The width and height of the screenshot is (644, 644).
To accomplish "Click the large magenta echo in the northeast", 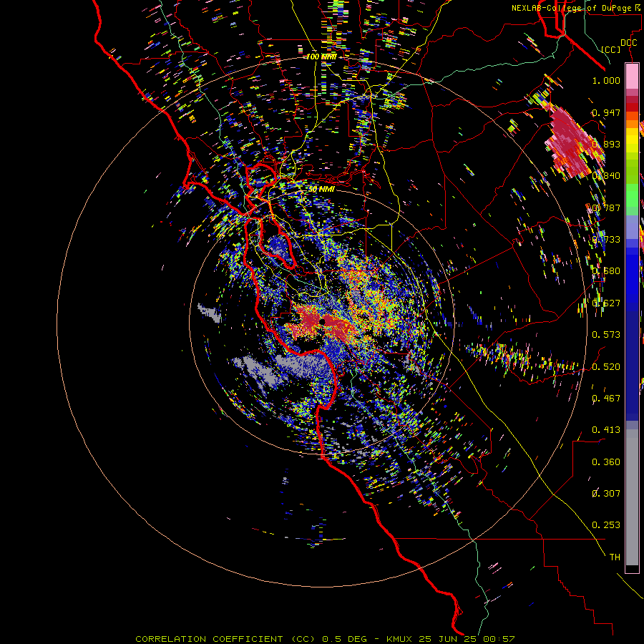I will [x=574, y=142].
